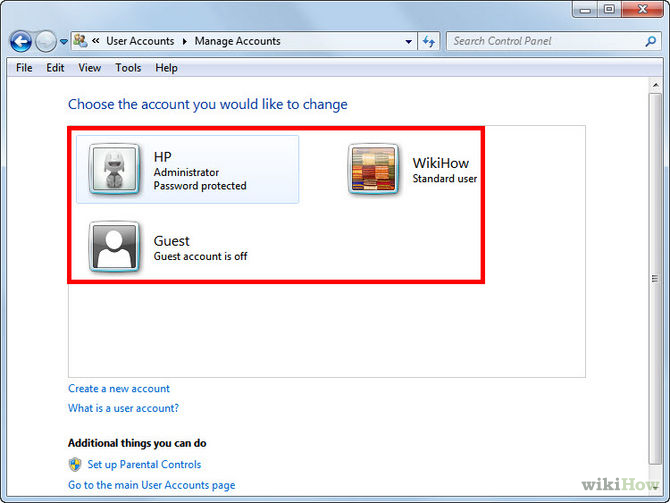Click the HP administrator account picture
The image size is (670, 503).
pos(113,169)
